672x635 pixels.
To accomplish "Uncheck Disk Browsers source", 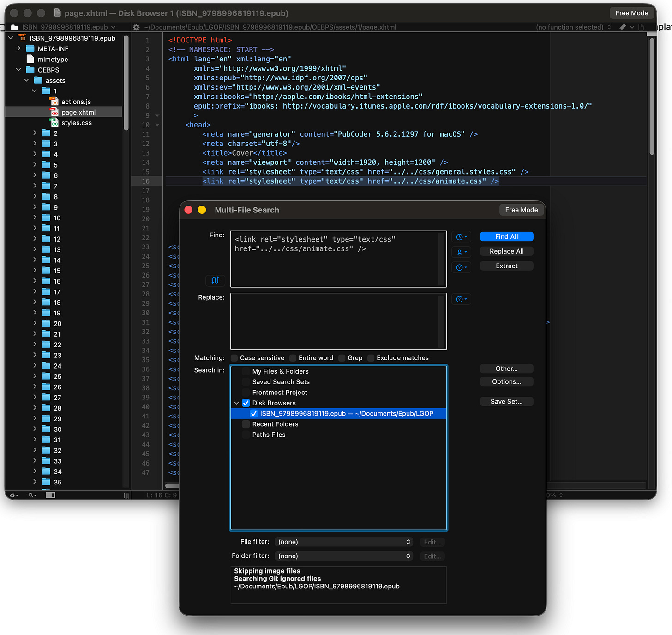I will 246,403.
